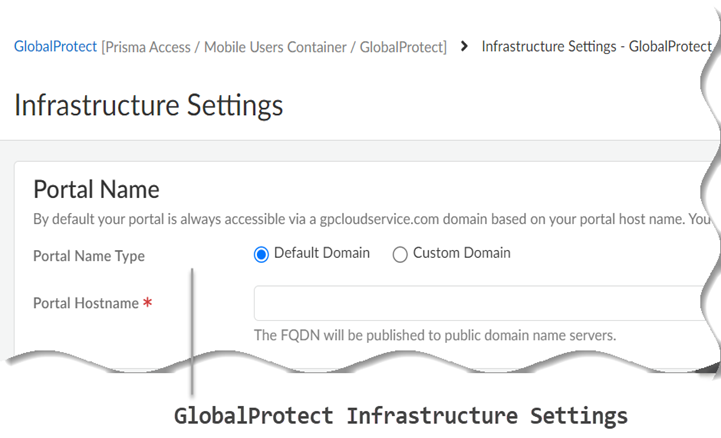Click Mobile Users Container in breadcrumb
Viewport: 721px width, 438px height.
pyautogui.click(x=273, y=46)
